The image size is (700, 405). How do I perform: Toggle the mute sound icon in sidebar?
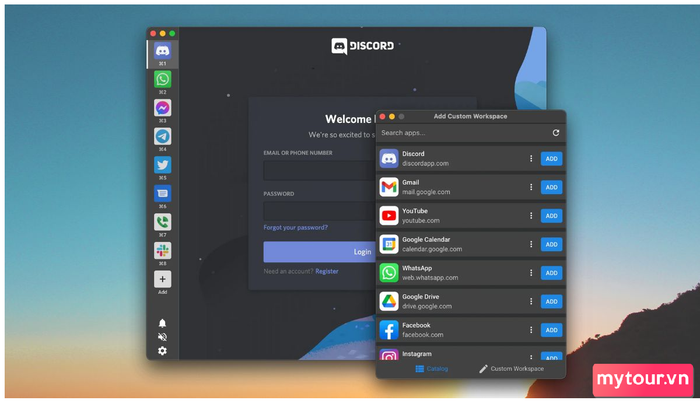(162, 337)
